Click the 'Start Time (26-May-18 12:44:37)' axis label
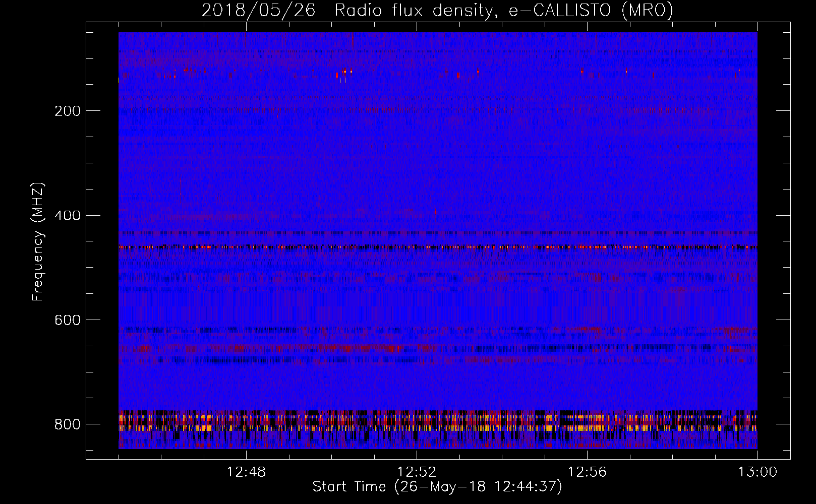 click(437, 487)
